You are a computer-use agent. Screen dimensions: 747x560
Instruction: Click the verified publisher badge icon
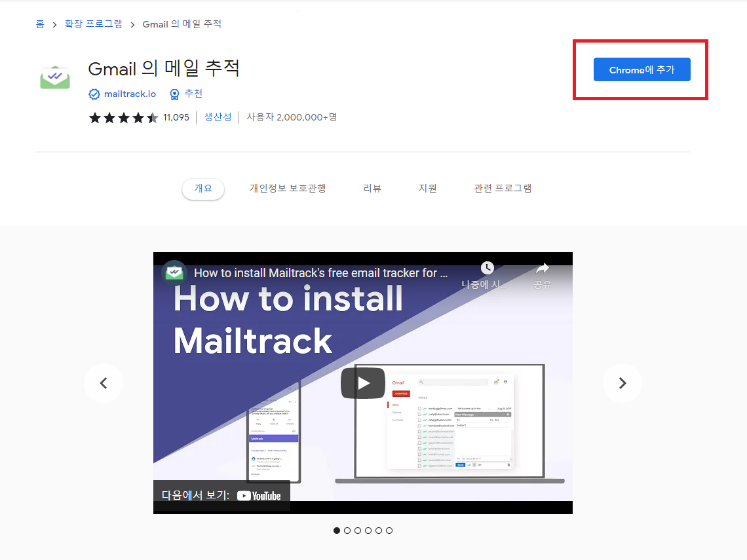click(94, 94)
